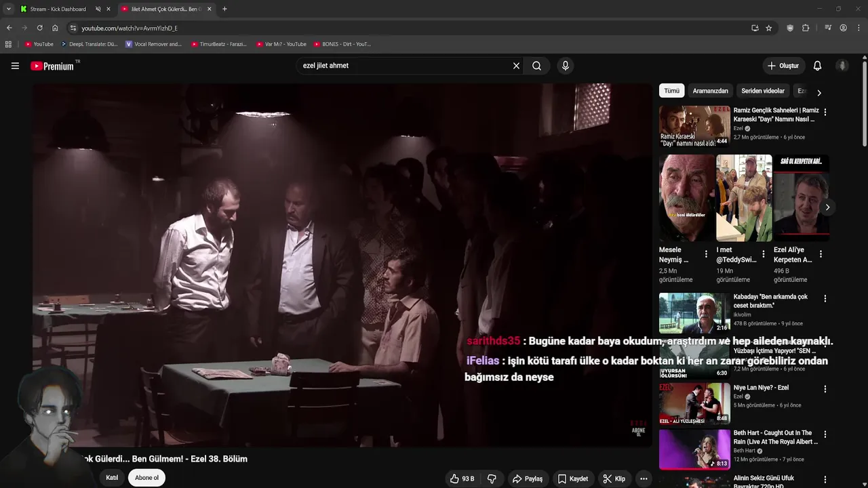
Task: Go to YouTube Premium home logo
Action: [52, 66]
